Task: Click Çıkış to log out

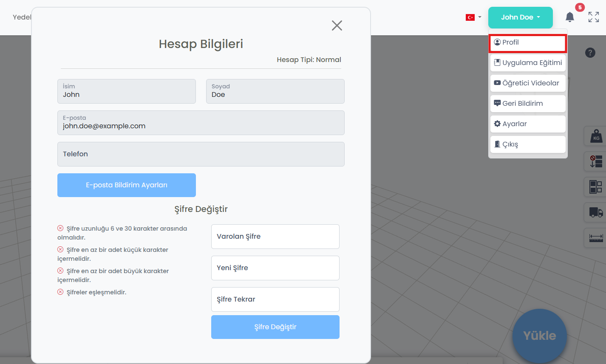Action: pyautogui.click(x=528, y=144)
